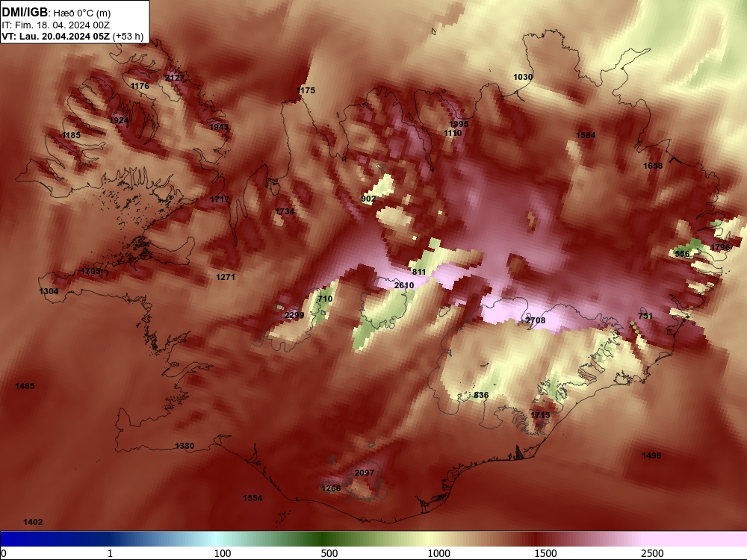Click the map value 1796

[720, 246]
